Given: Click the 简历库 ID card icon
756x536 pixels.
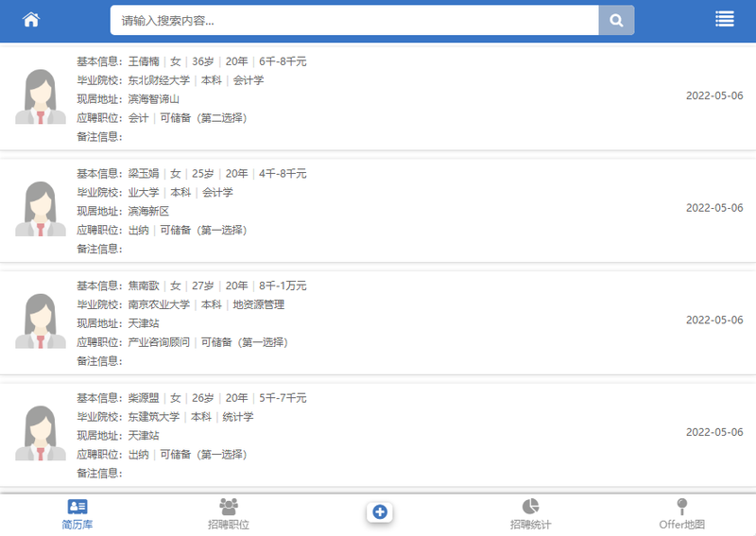Looking at the screenshot, I should (77, 507).
